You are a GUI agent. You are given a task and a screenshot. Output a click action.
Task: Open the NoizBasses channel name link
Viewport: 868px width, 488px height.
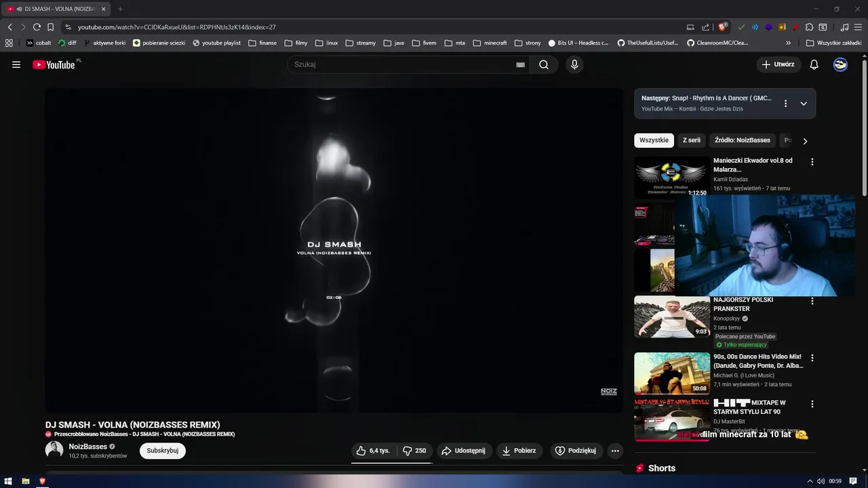87,447
